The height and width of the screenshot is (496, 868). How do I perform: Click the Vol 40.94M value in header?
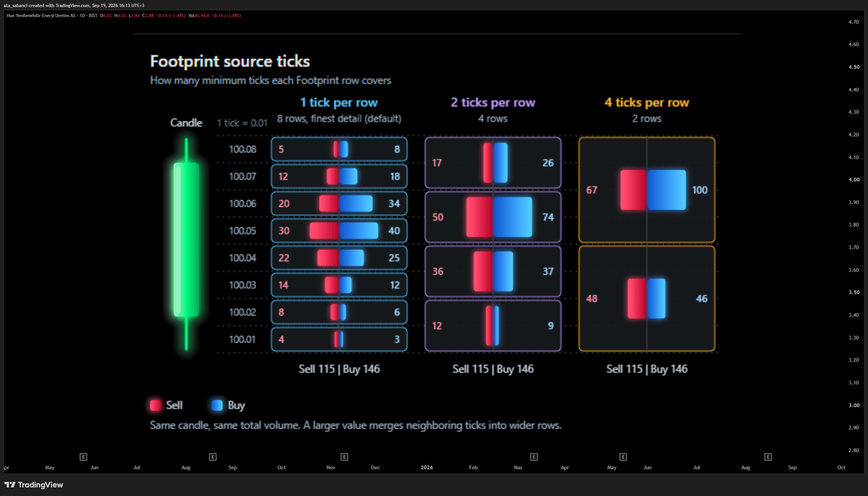point(199,16)
